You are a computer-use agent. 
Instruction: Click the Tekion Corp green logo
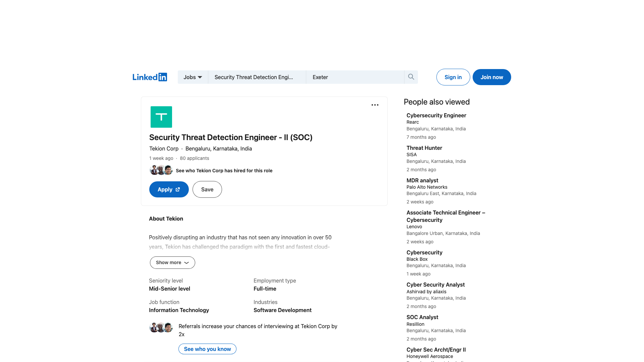pos(161,117)
